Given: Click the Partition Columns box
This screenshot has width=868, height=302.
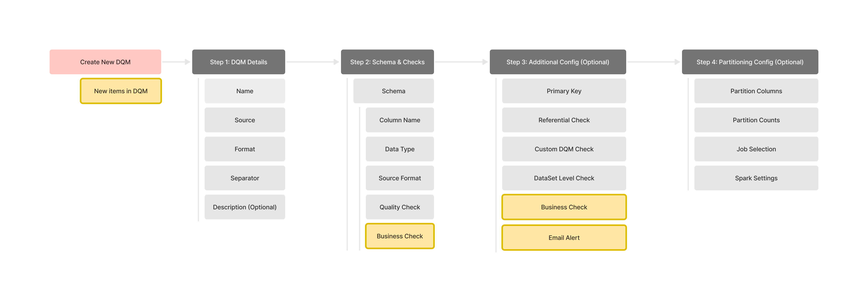Looking at the screenshot, I should tap(756, 91).
